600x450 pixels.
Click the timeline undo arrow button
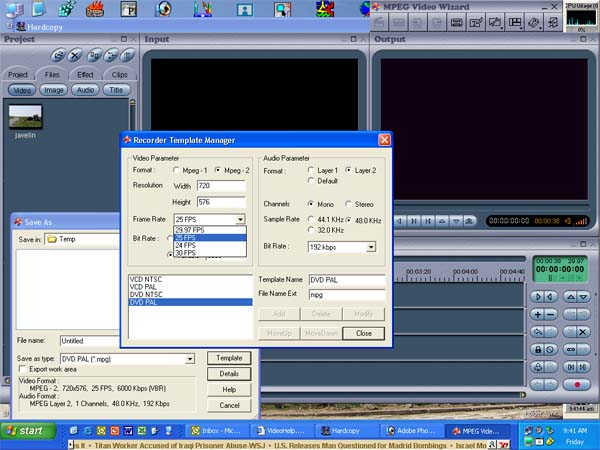click(x=538, y=332)
